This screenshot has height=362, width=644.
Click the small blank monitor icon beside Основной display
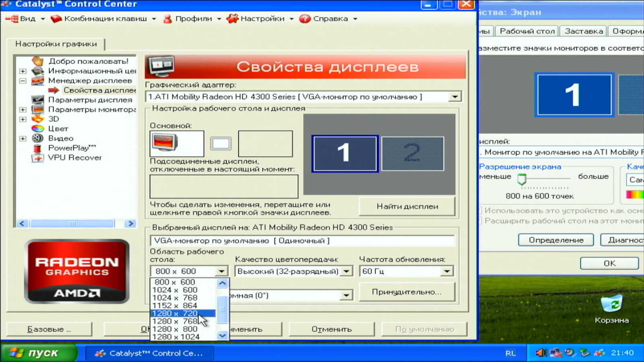pos(221,144)
